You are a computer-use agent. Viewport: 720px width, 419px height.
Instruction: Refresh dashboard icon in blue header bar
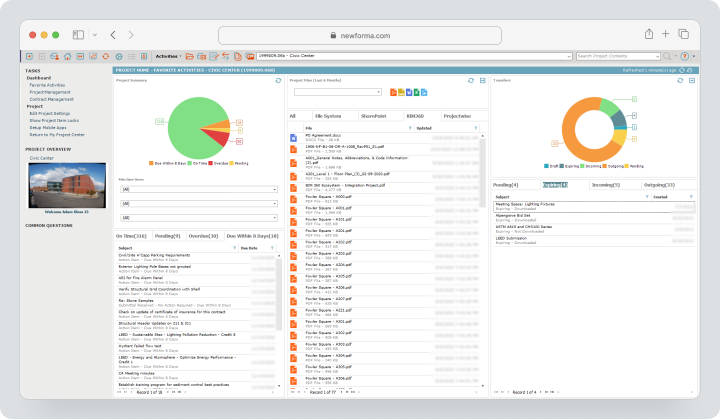coord(682,70)
